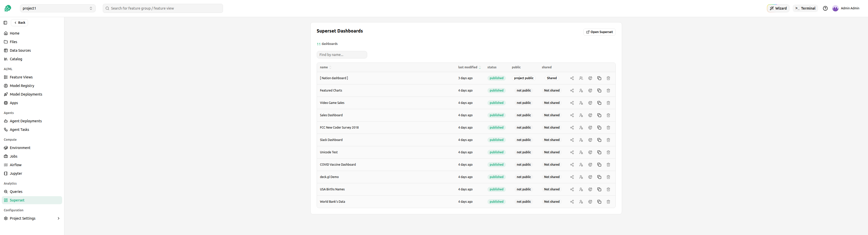Click the share icon for Unicode Test
Viewport: 868px width, 235px height.
coord(572,153)
